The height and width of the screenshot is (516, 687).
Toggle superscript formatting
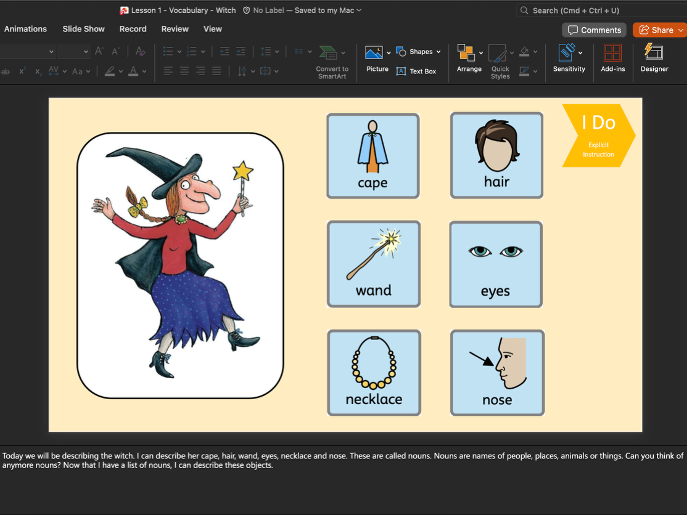pos(22,71)
